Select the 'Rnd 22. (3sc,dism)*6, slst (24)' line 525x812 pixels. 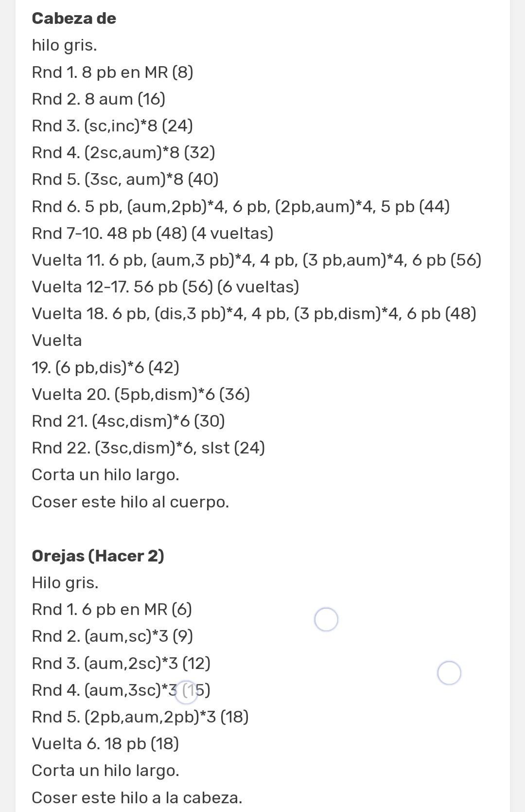click(148, 448)
